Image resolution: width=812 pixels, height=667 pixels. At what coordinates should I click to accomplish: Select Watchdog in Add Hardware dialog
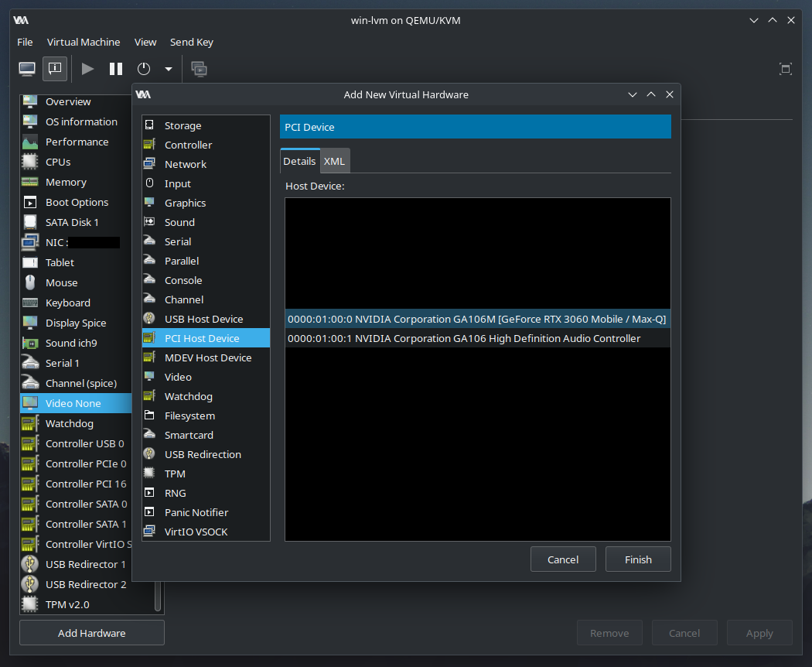(206, 396)
